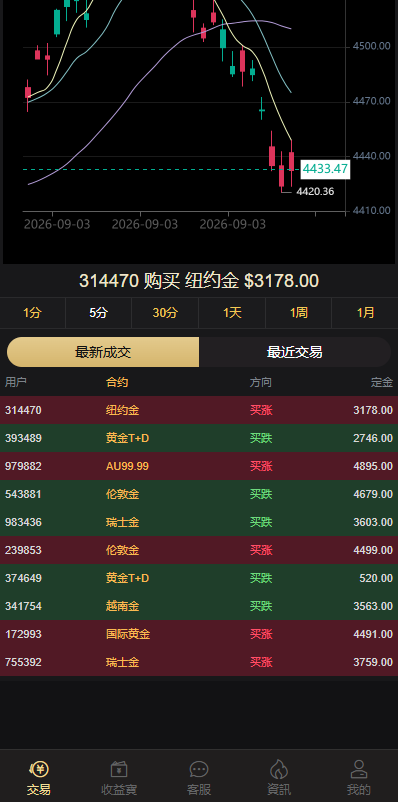Open the 我的 profile icon
398x802 pixels.
point(359,769)
